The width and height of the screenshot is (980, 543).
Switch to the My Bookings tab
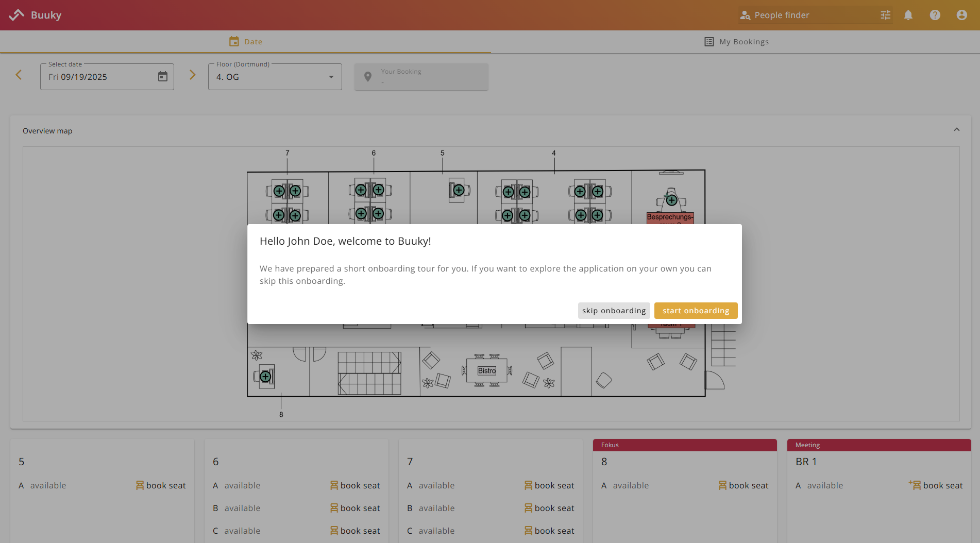[x=736, y=41]
